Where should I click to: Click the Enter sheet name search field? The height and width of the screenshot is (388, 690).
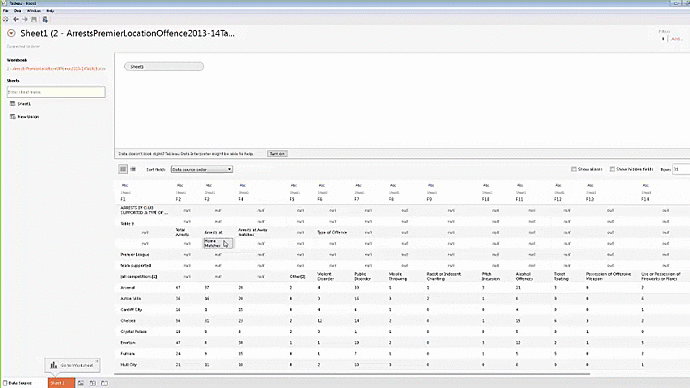pos(56,92)
